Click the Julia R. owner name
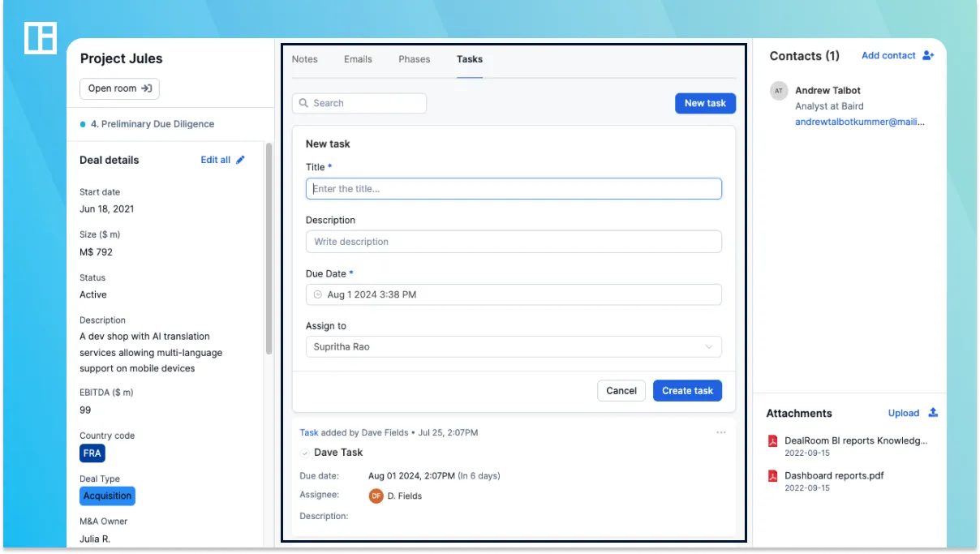Screen dimensions: 980x554 coord(96,539)
